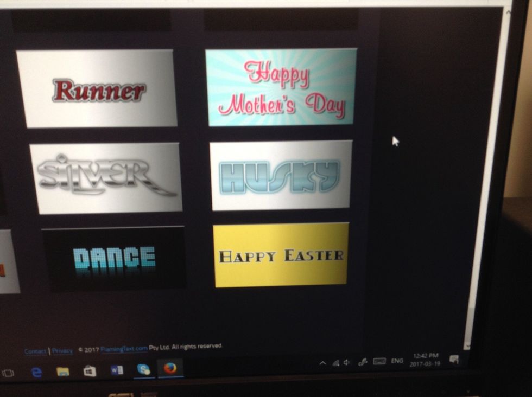Open the volume speaker tray icon

(346, 362)
